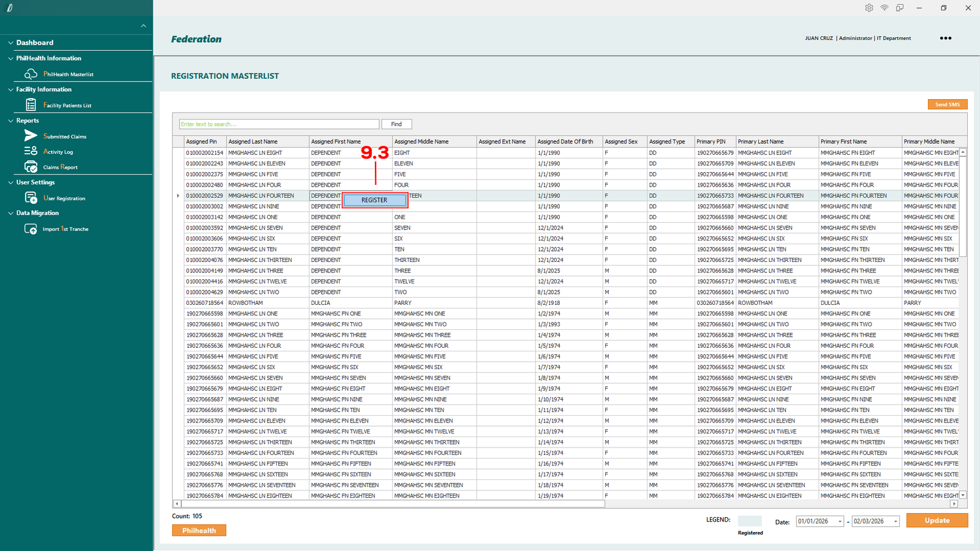Collapse the Reports section in sidebar
Viewport: 980px width, 551px height.
click(10, 121)
